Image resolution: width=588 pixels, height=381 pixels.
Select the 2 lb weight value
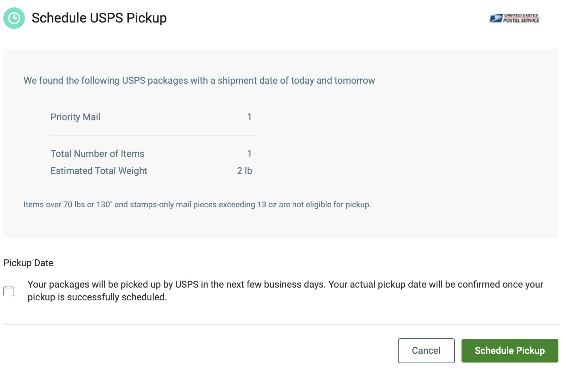(245, 171)
